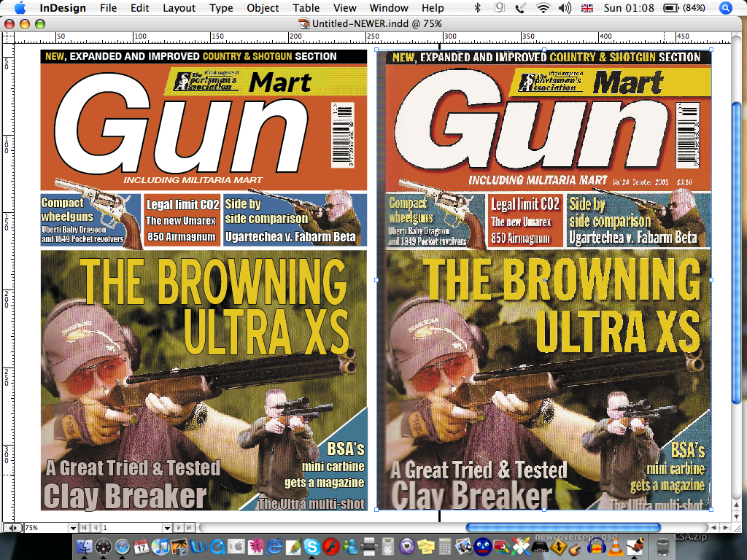Open the UK flag input menu
This screenshot has width=747, height=560.
587,7
